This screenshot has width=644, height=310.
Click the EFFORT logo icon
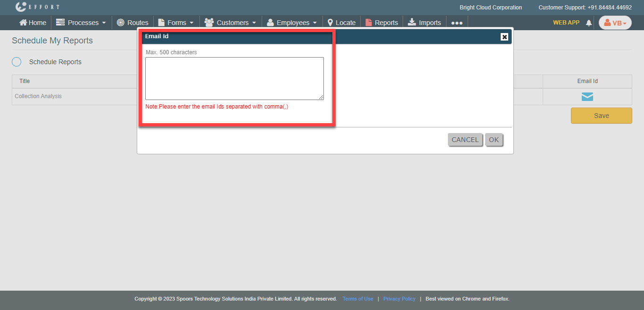point(21,7)
